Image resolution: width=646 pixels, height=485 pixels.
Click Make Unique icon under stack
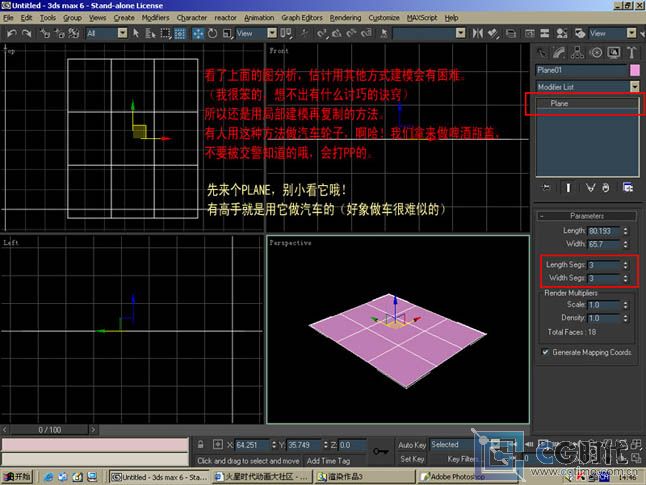coord(590,188)
